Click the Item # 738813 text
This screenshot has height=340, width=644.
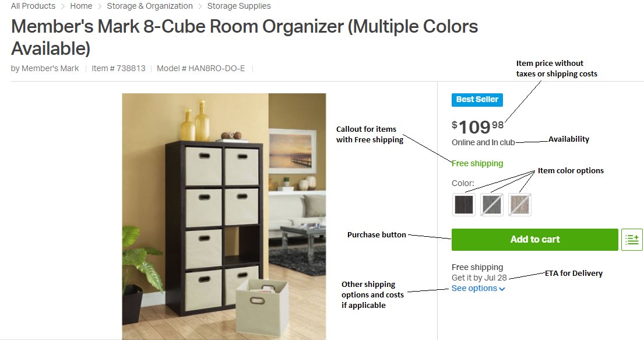118,68
